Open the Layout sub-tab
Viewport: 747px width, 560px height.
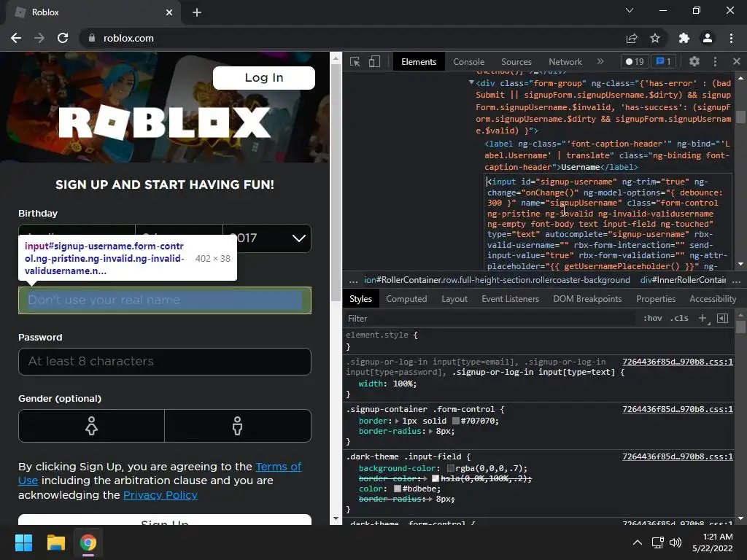pos(454,298)
